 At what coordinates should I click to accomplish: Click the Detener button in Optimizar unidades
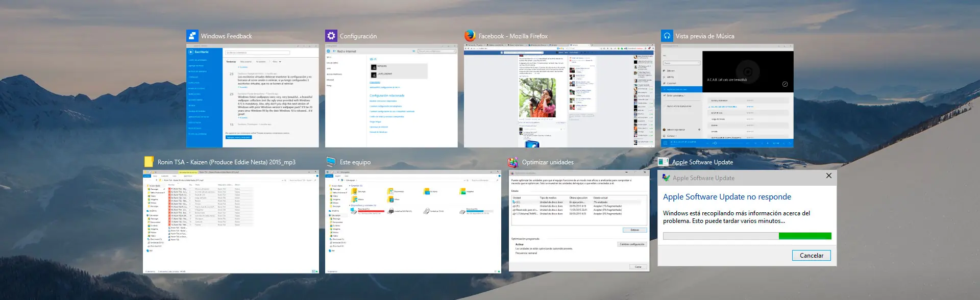click(x=635, y=230)
